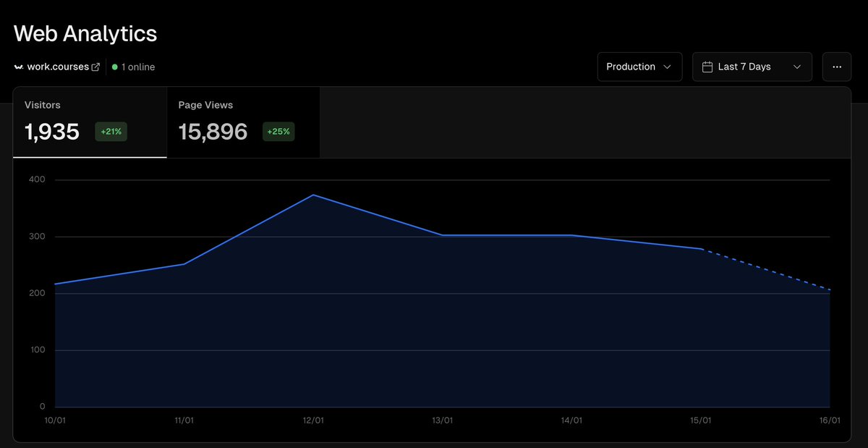Image resolution: width=868 pixels, height=448 pixels.
Task: Click the 400 y-axis label
Action: tap(37, 179)
